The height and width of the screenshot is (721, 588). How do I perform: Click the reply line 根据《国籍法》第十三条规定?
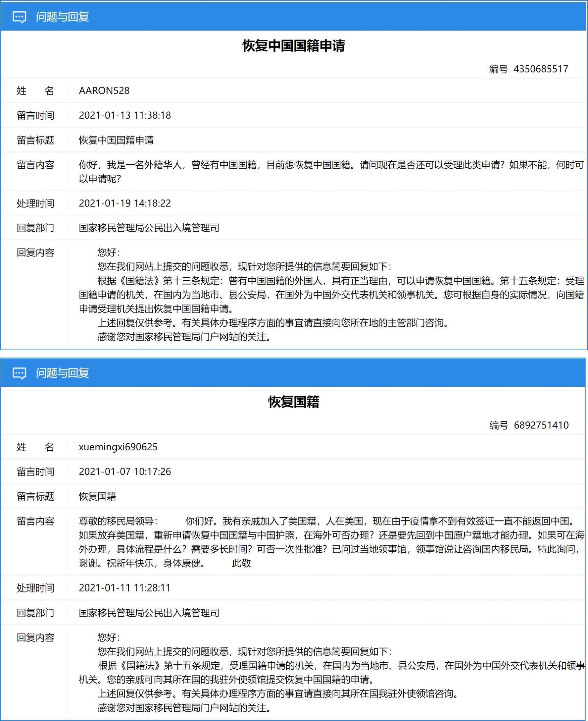pyautogui.click(x=331, y=295)
